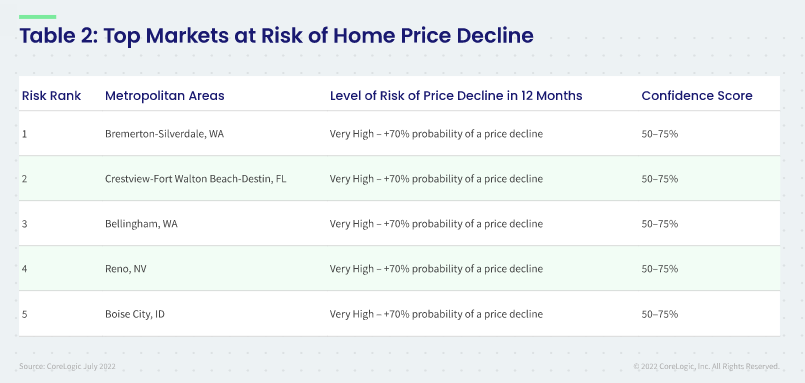Click the green accent bar above title
805x383 pixels.
click(x=37, y=17)
